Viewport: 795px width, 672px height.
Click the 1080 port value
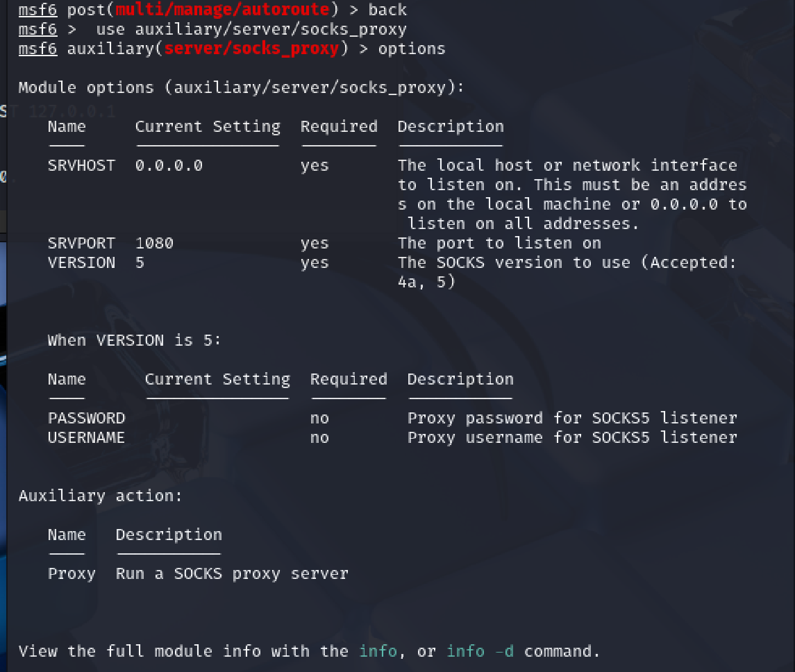pos(154,243)
